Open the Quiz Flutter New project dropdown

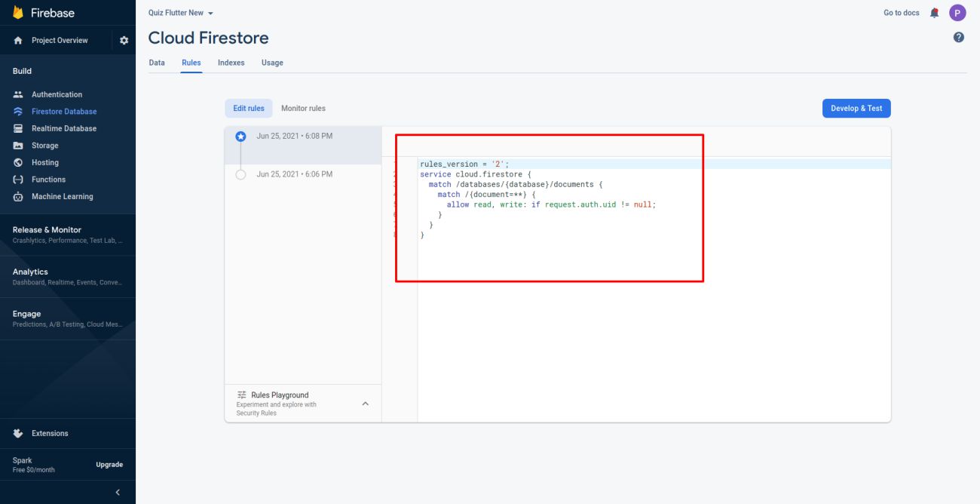181,13
